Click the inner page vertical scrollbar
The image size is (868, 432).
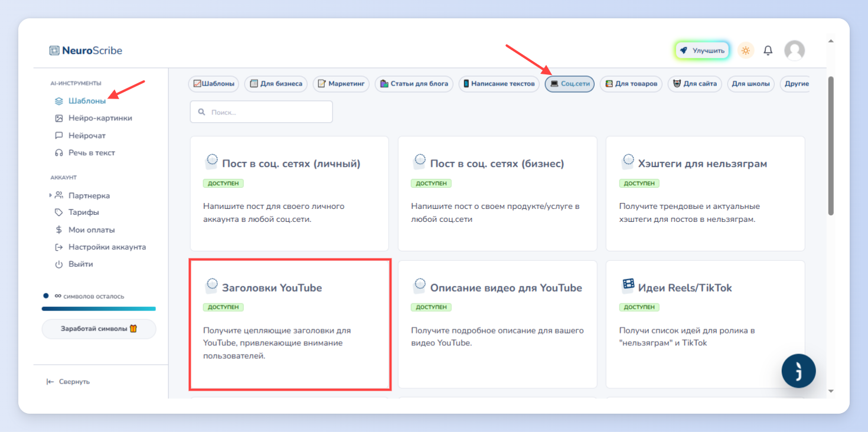click(831, 145)
